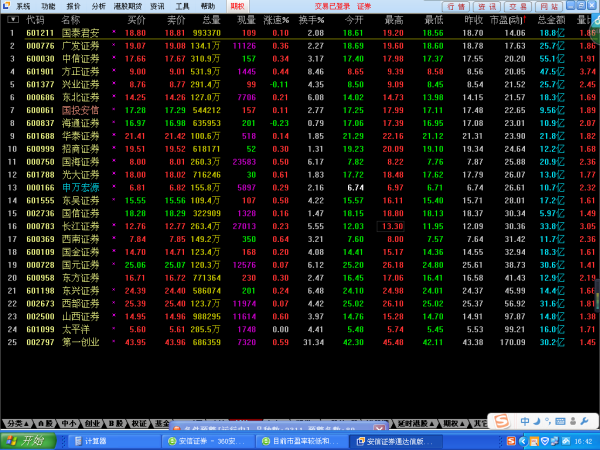Click stock code 601788 for 光大证券
600x450 pixels.
coord(40,174)
